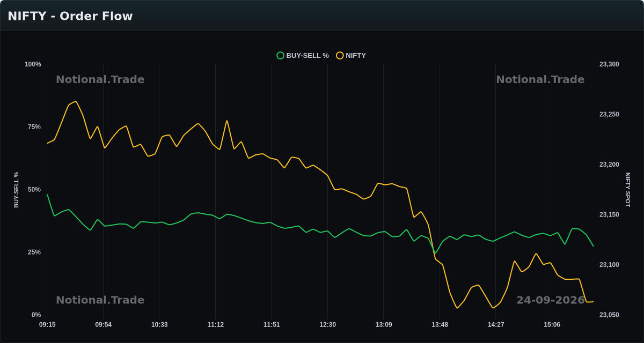Click the 50% left axis label
This screenshot has height=343, width=644.
pos(34,190)
